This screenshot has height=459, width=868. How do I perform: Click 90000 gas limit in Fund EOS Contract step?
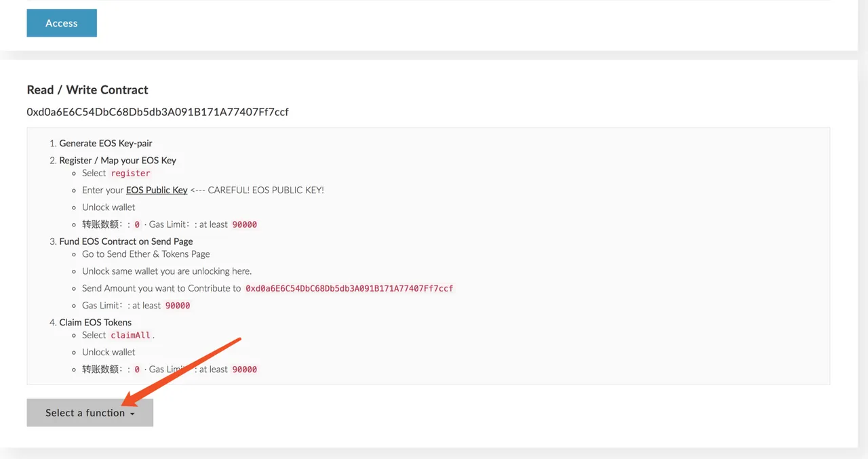coord(178,305)
